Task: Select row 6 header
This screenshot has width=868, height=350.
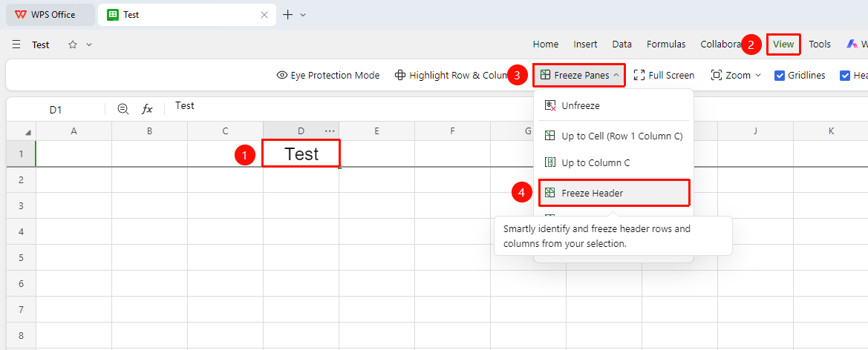Action: pyautogui.click(x=21, y=284)
